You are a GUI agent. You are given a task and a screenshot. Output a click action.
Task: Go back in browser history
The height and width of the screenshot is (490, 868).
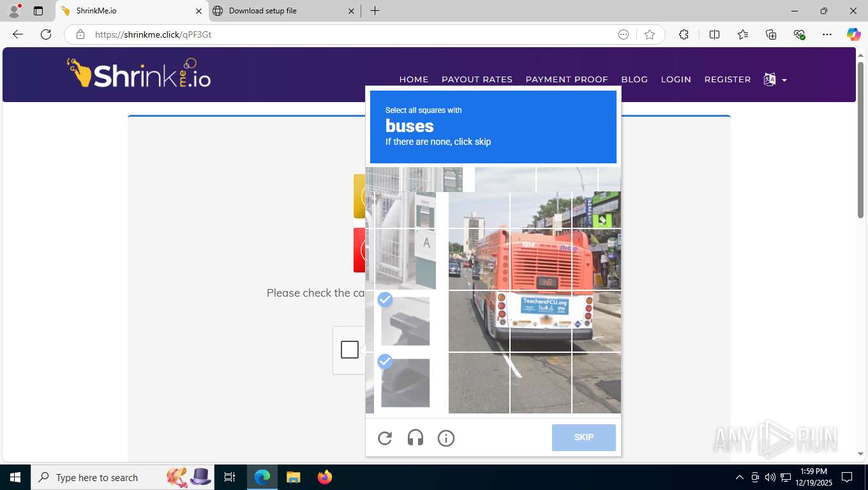18,34
